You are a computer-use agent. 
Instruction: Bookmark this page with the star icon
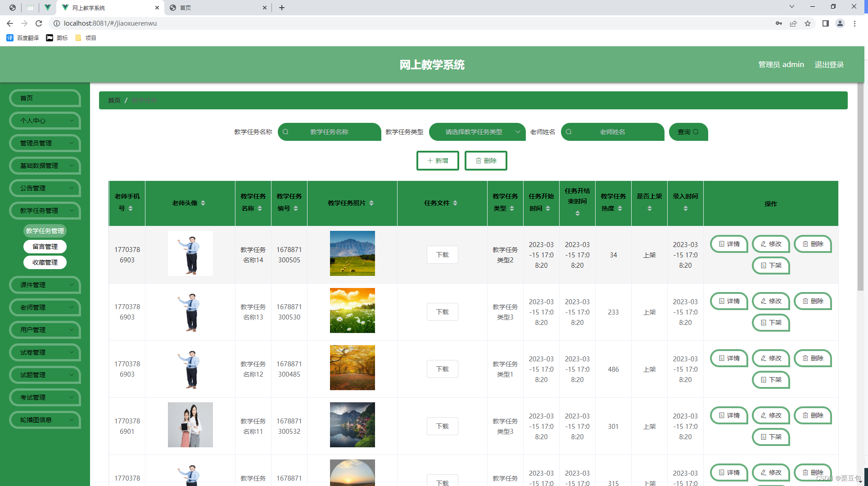(808, 23)
